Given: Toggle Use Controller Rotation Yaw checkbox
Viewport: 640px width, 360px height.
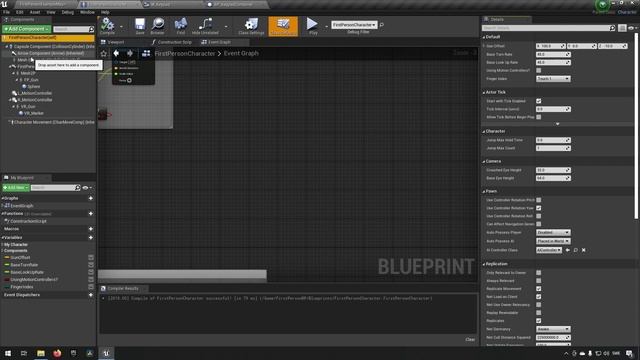Looking at the screenshot, I should coord(539,208).
